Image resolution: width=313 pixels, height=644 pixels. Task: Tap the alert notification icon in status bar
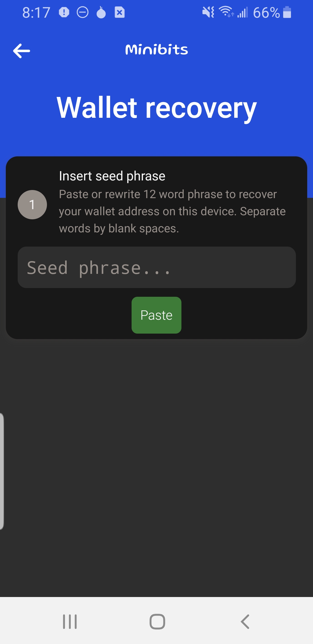click(64, 12)
